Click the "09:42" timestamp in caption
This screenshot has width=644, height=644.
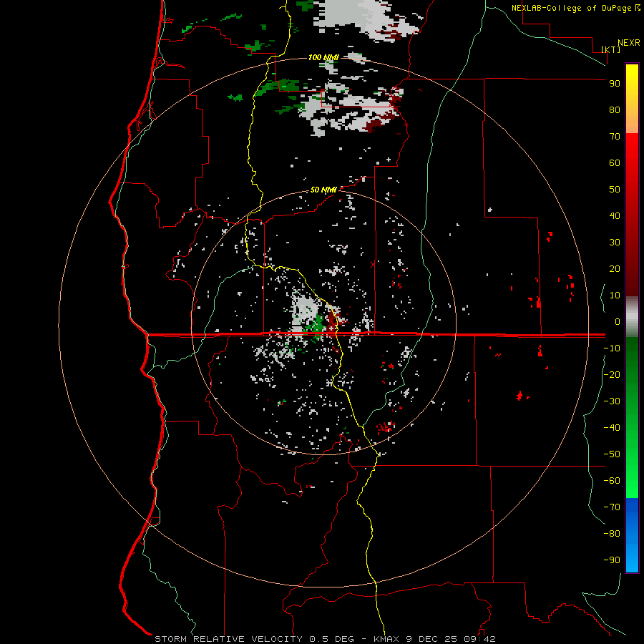pyautogui.click(x=479, y=639)
